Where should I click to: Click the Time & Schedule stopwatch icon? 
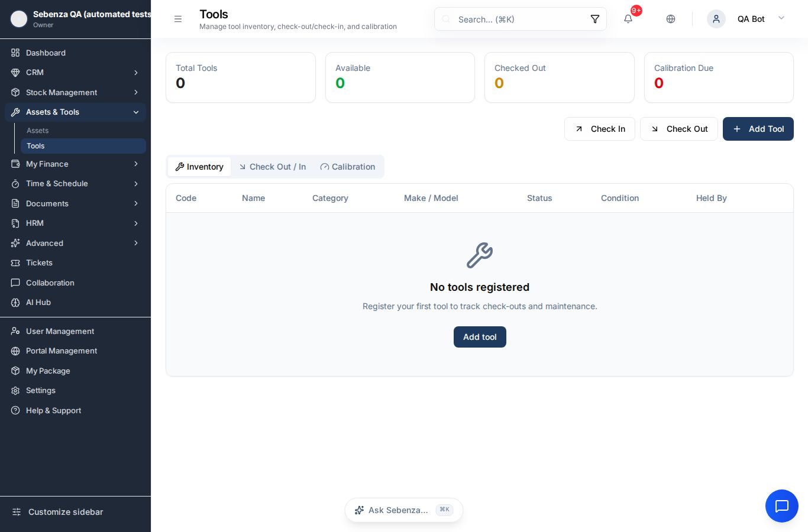[x=15, y=183]
